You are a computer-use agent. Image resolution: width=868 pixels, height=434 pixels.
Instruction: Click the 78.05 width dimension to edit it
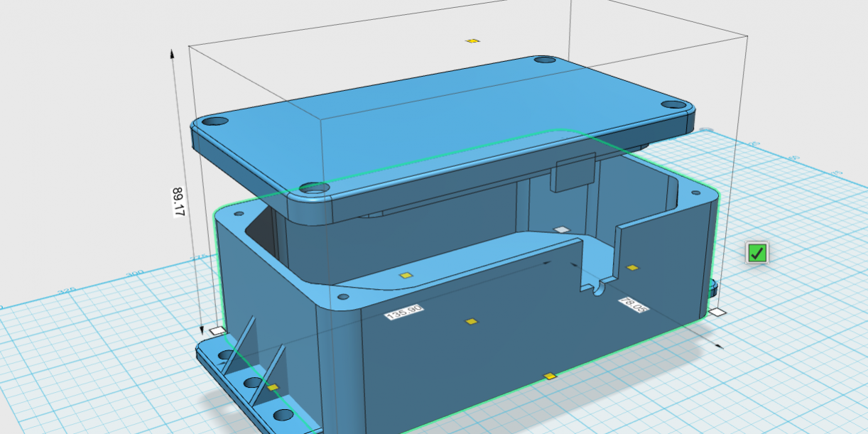point(633,305)
